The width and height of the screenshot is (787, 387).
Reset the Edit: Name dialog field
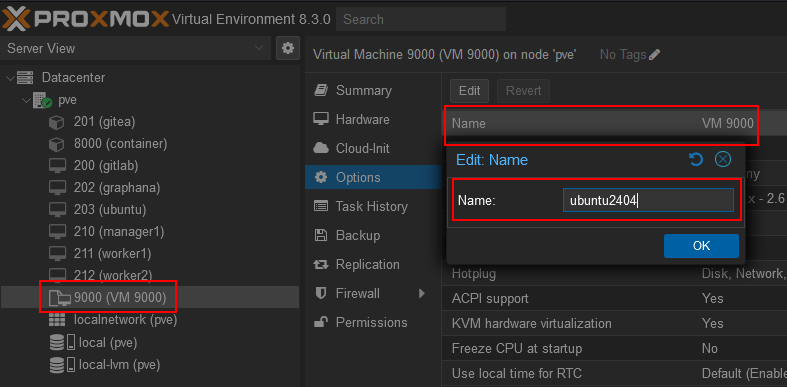pos(696,160)
